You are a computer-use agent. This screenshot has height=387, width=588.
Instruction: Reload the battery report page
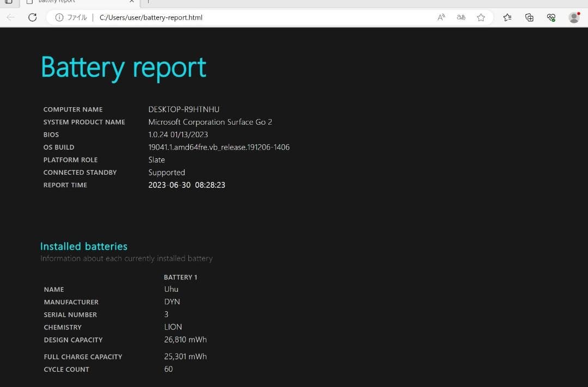coord(33,17)
